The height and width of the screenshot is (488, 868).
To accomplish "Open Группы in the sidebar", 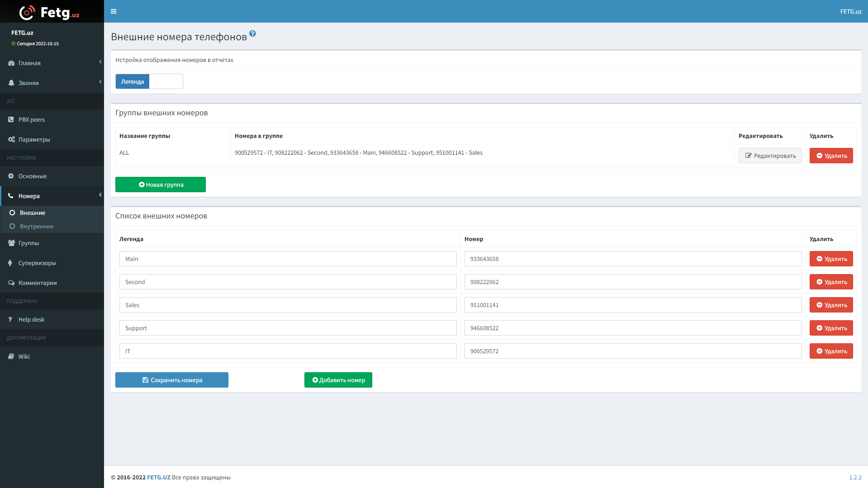I will (28, 243).
